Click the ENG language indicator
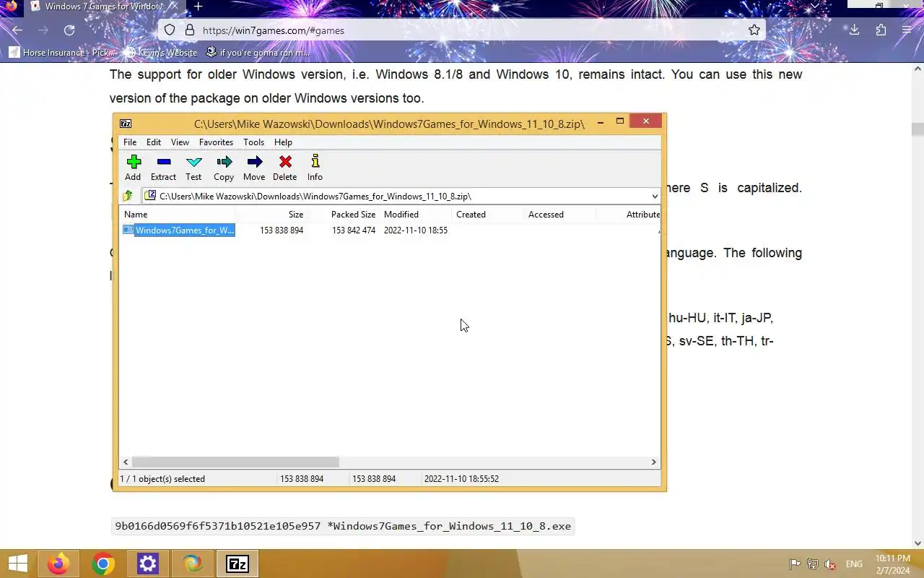This screenshot has height=578, width=924. 854,564
